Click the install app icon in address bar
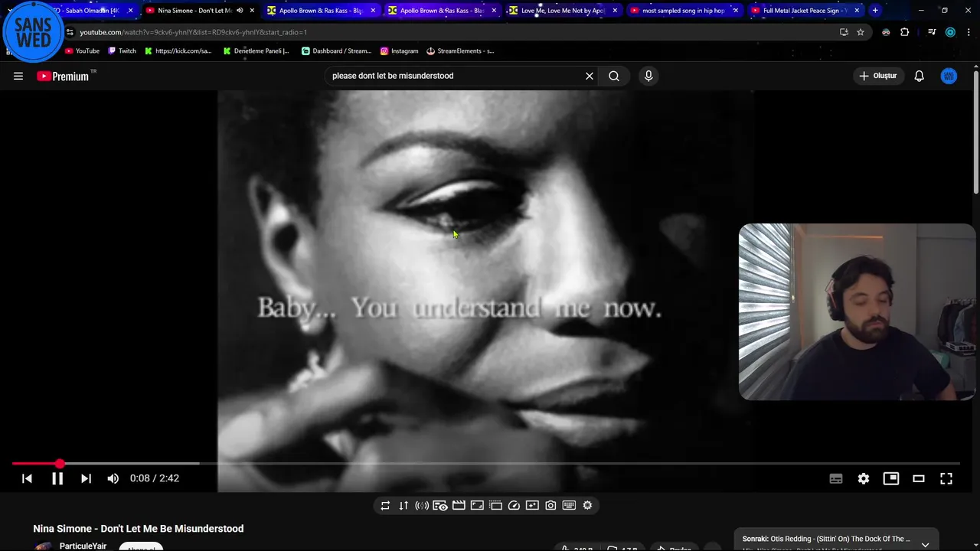980x551 pixels. pyautogui.click(x=844, y=32)
